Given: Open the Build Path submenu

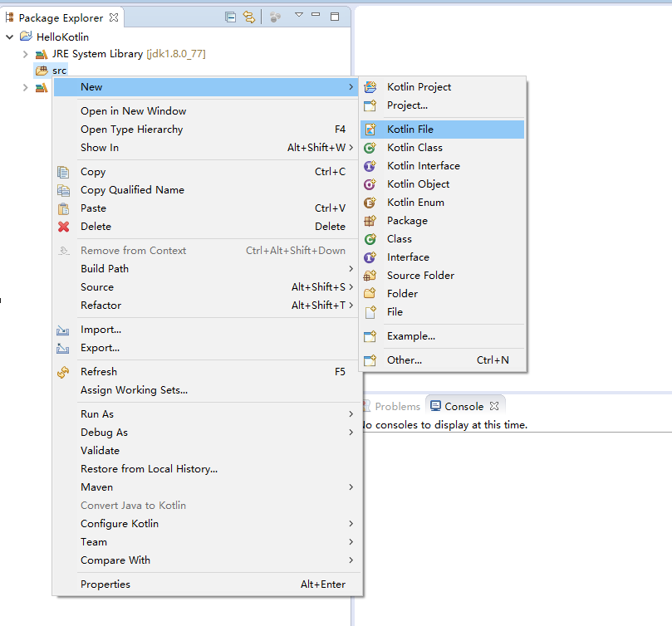Looking at the screenshot, I should 206,269.
